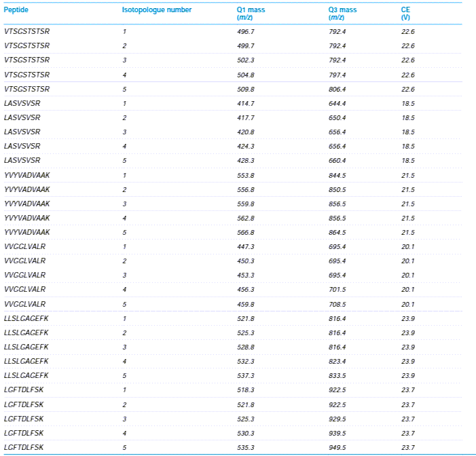Click the CE column header
Viewport: 476px width, 456px height.
pyautogui.click(x=405, y=10)
